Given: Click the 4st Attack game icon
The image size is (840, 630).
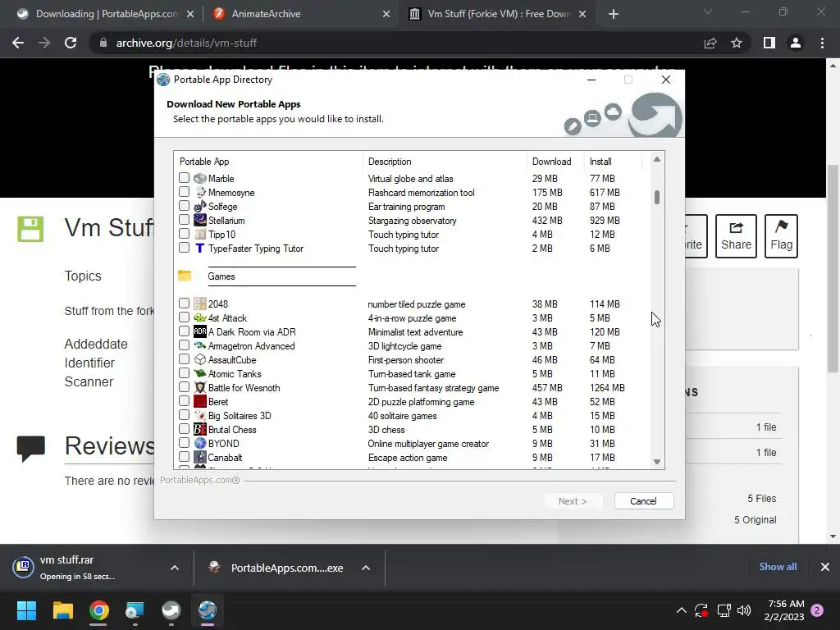Looking at the screenshot, I should click(x=200, y=317).
